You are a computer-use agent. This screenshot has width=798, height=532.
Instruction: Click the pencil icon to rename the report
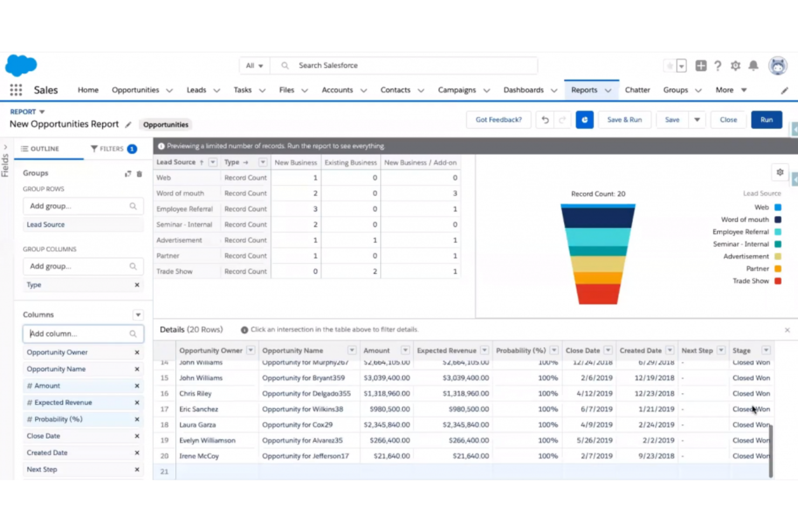(128, 125)
